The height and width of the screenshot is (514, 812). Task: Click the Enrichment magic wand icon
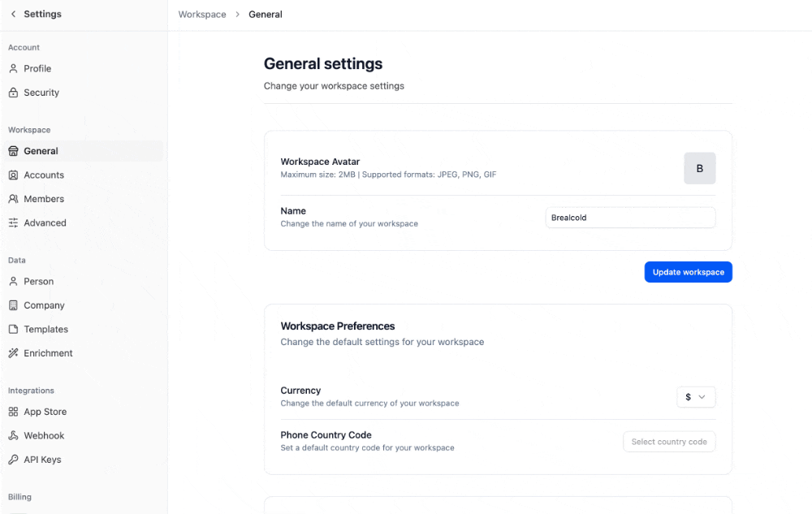[14, 353]
